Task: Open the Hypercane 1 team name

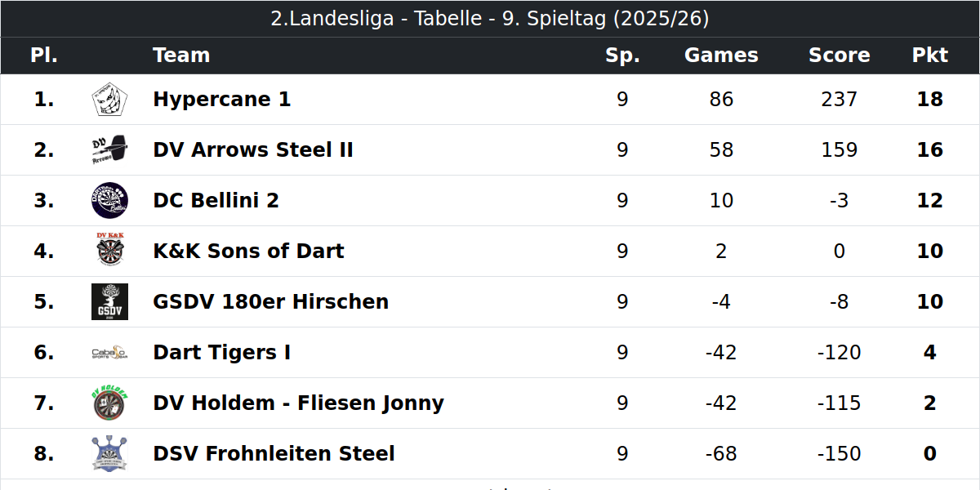Action: click(x=221, y=100)
